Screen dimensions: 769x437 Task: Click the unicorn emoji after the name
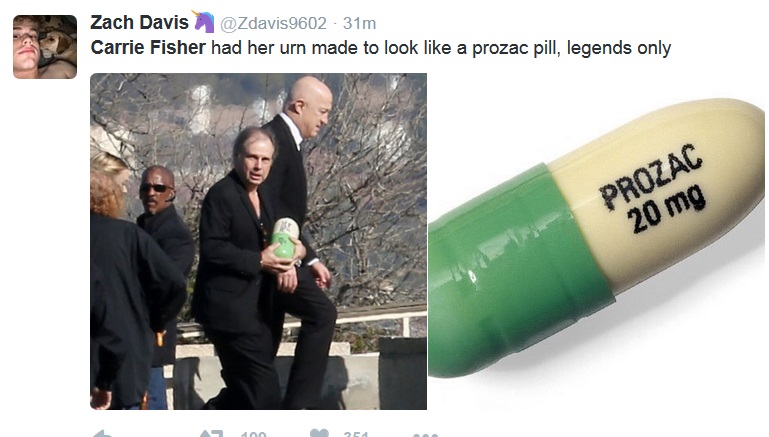[x=204, y=22]
